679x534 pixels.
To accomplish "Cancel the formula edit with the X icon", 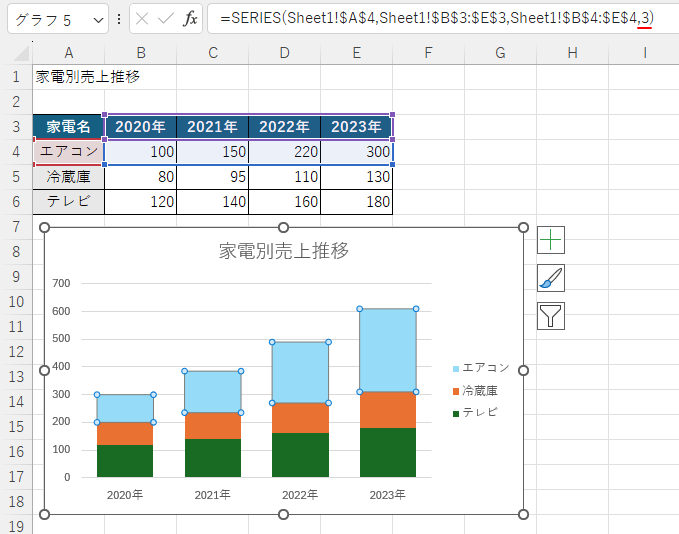I will tap(142, 19).
